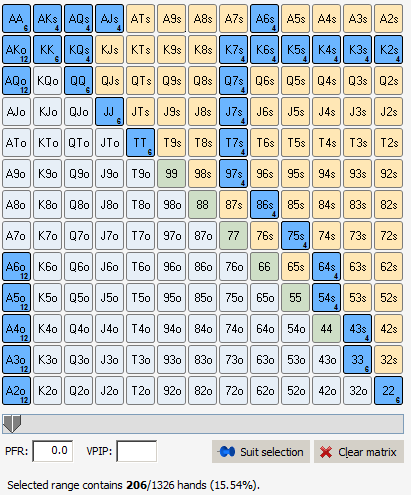
Task: Toggle the A2o hand cell
Action: 16,391
